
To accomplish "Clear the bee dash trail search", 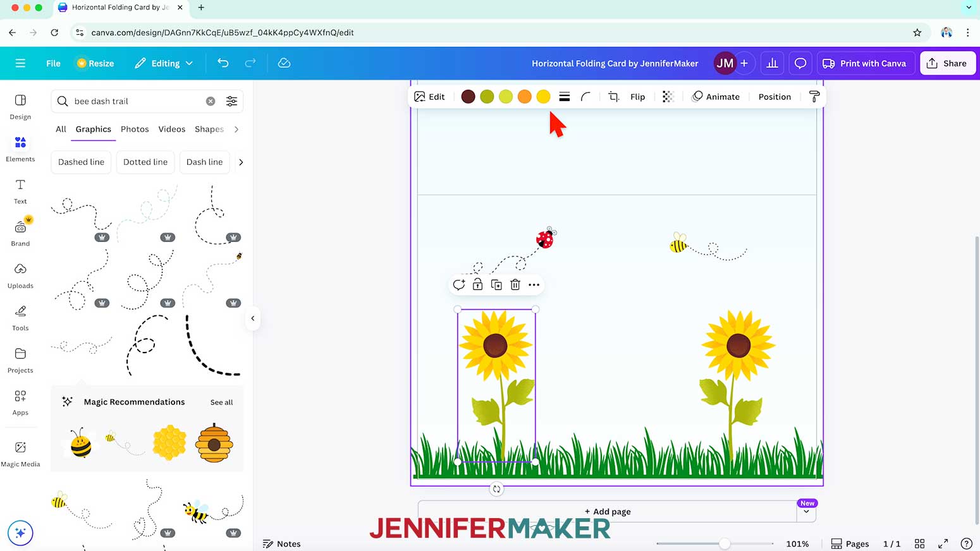I will (211, 101).
